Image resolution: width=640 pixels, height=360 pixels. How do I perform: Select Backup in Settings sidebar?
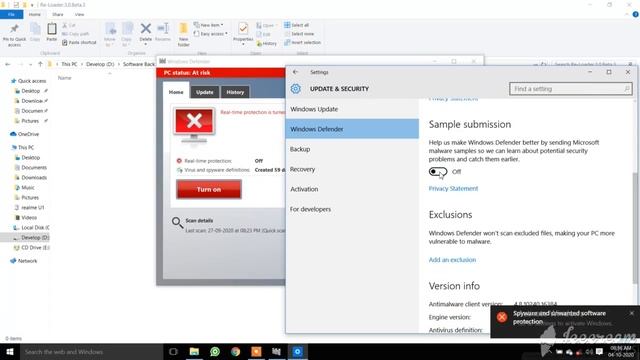tap(352, 149)
